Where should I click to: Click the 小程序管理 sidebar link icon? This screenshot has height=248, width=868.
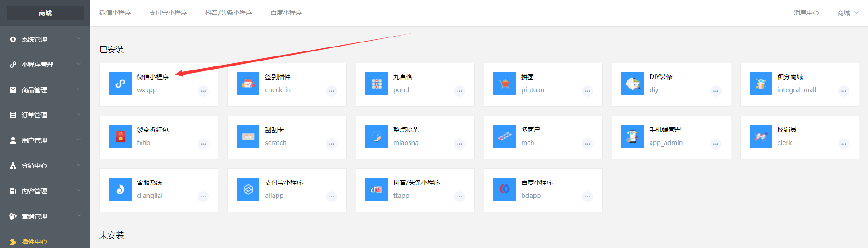tap(13, 65)
